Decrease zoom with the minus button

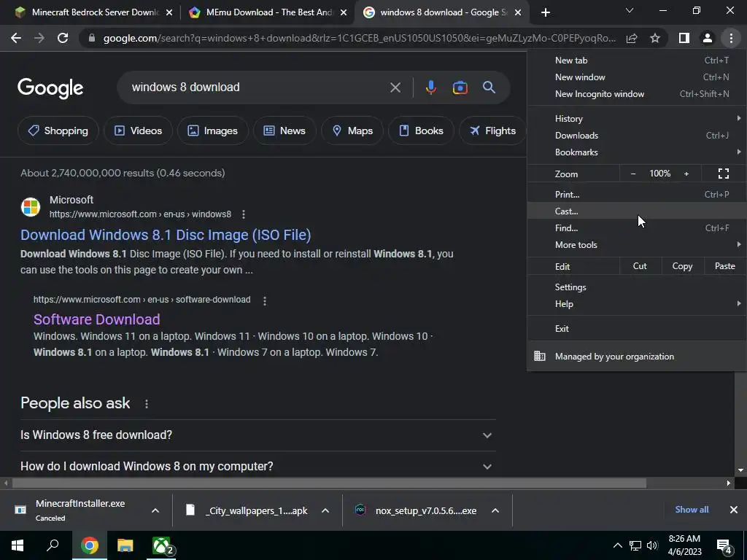pyautogui.click(x=633, y=174)
